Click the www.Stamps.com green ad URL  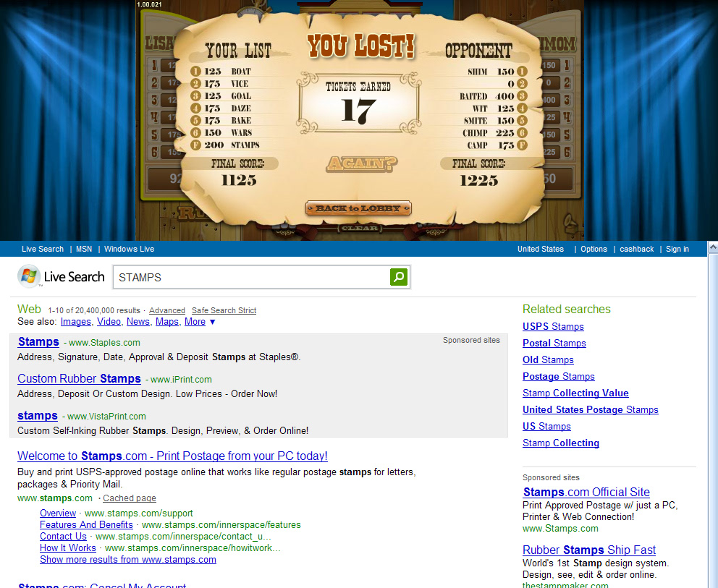tap(560, 529)
